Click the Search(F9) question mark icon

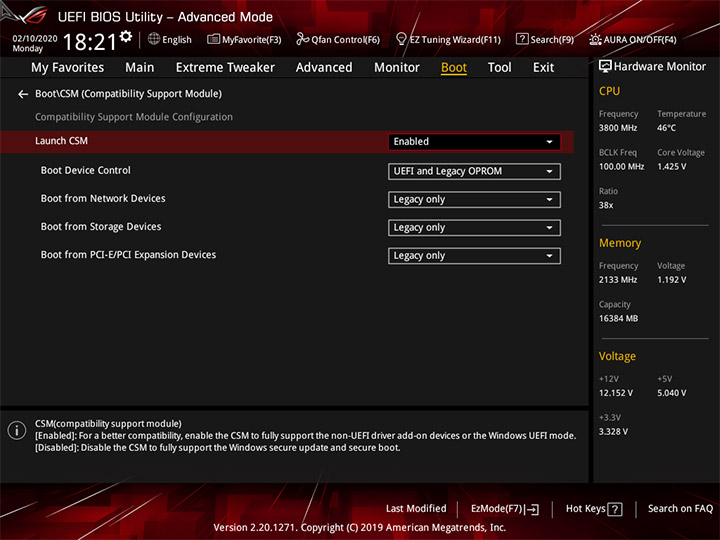click(522, 39)
